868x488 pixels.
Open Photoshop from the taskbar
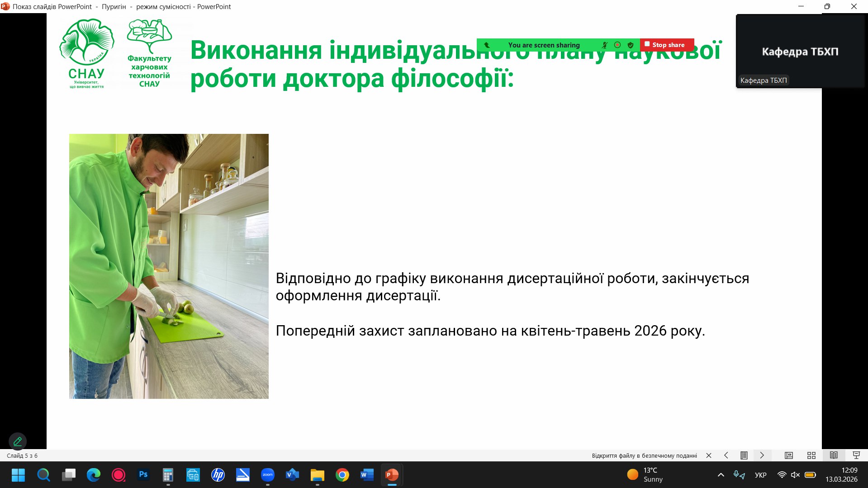click(x=143, y=475)
